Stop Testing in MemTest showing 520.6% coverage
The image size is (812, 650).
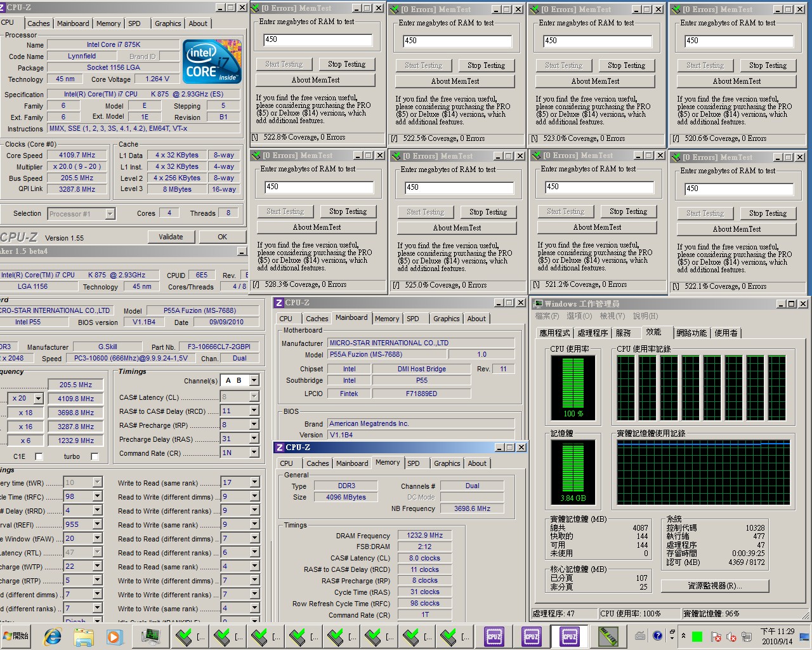[x=768, y=65]
